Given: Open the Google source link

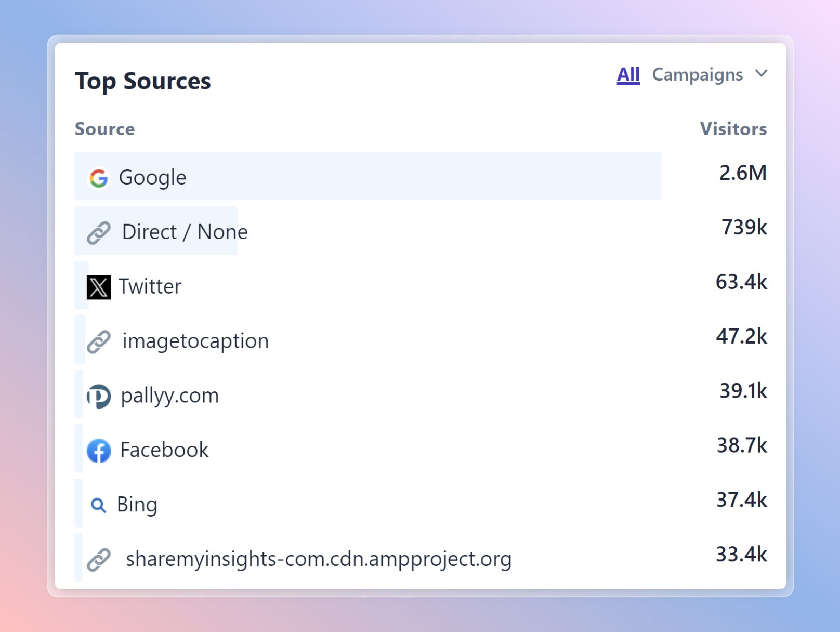Looking at the screenshot, I should click(x=152, y=178).
